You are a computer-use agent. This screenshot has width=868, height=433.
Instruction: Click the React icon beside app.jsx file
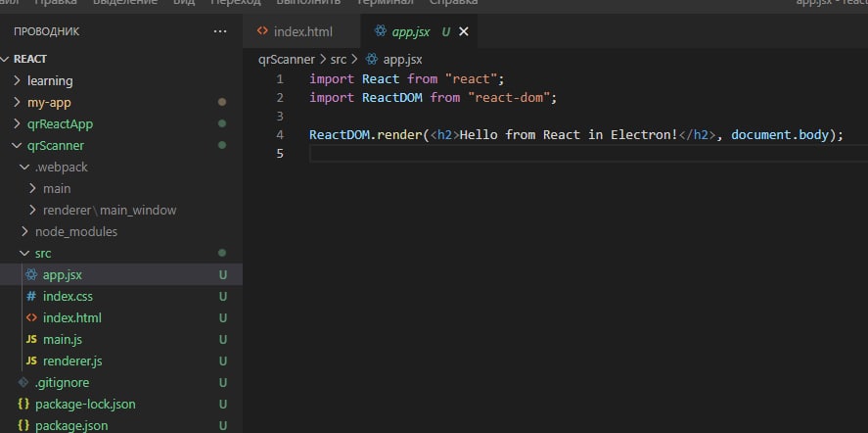point(31,274)
